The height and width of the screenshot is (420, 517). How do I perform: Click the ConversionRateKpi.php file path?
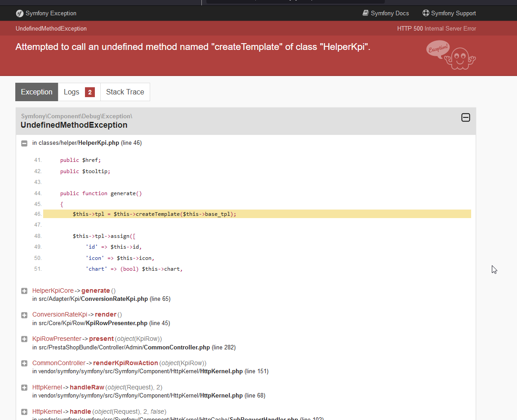pyautogui.click(x=101, y=299)
